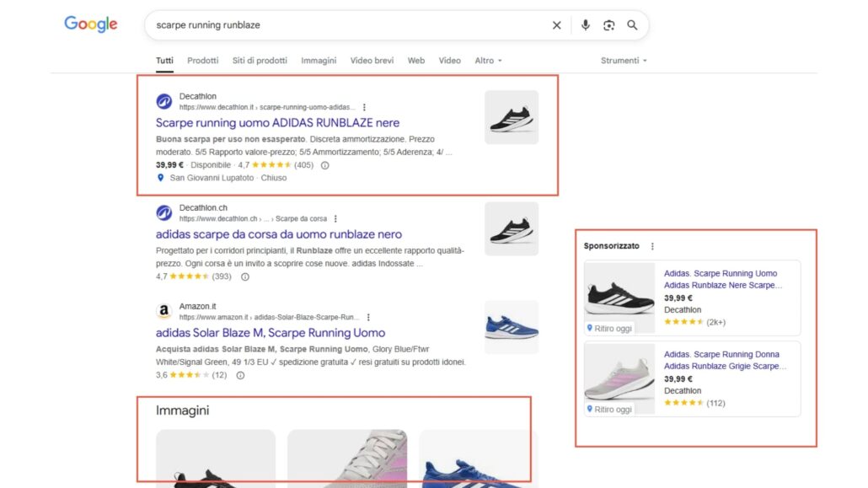This screenshot has height=488, width=868.
Task: Open adidas Solar Blaze M link
Action: [x=271, y=332]
